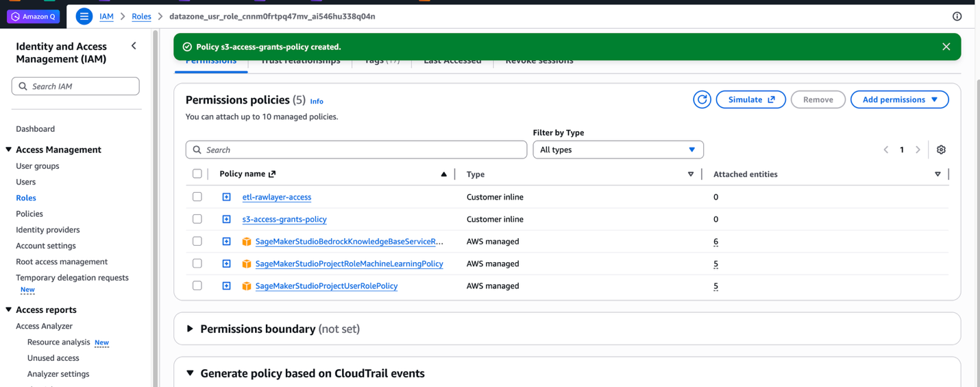The image size is (980, 387).
Task: Open SageMakerStudioProjectUserRolePolicy link
Action: tap(326, 285)
